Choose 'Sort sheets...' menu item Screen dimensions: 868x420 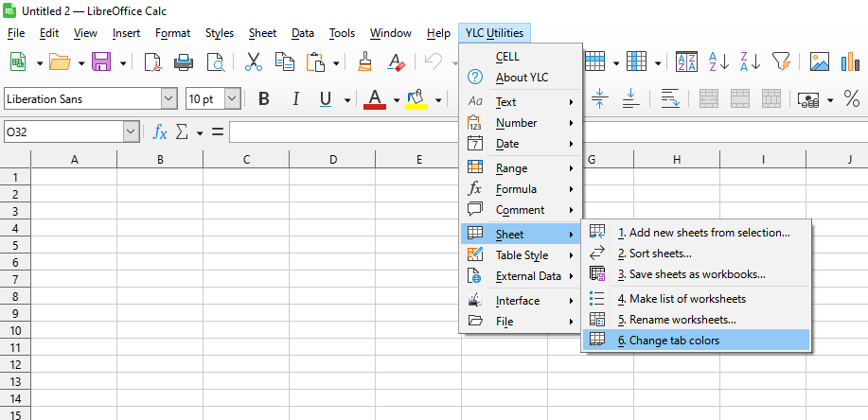click(x=654, y=254)
